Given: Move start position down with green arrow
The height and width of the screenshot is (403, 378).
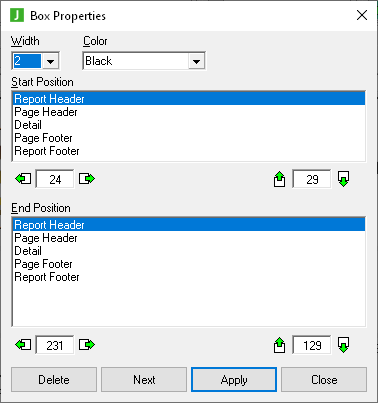Looking at the screenshot, I should coord(344,179).
